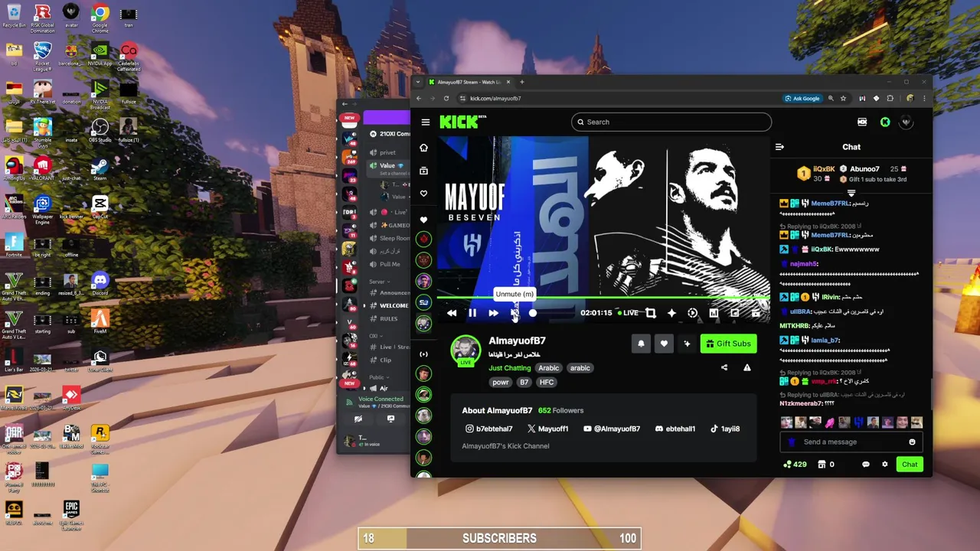Viewport: 980px width, 551px height.
Task: Open chat settings gear icon
Action: tap(885, 465)
